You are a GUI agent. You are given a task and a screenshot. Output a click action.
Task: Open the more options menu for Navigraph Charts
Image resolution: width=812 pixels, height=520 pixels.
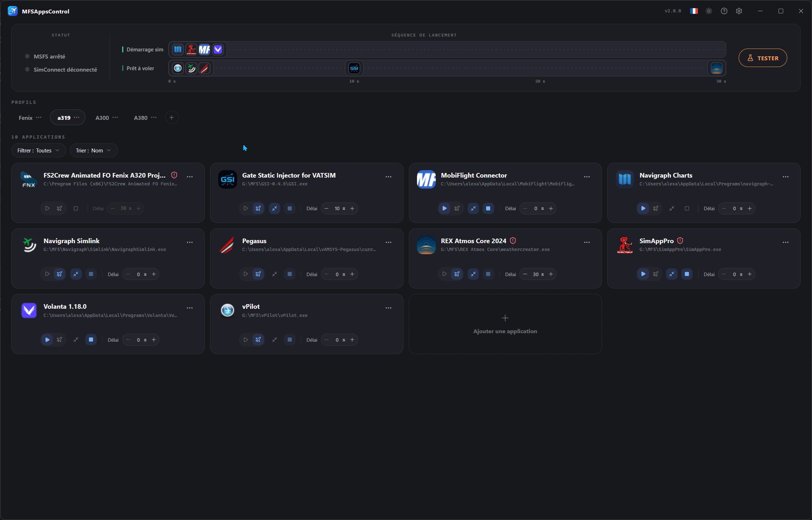pos(786,177)
